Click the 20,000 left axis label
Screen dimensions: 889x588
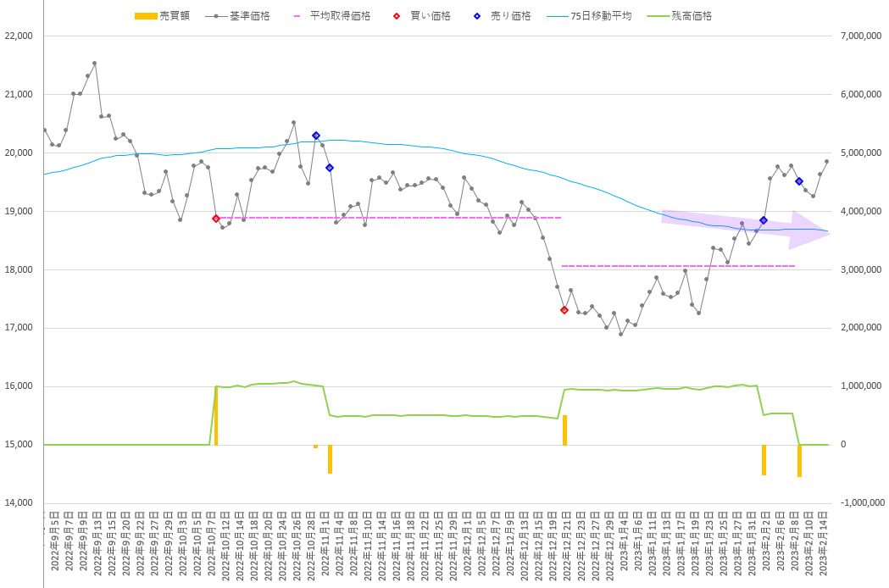[x=19, y=153]
